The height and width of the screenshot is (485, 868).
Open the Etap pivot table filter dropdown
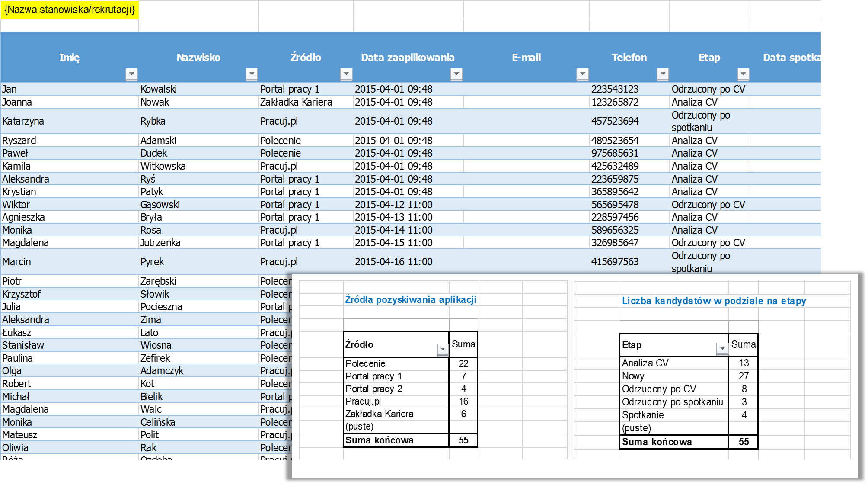click(722, 348)
